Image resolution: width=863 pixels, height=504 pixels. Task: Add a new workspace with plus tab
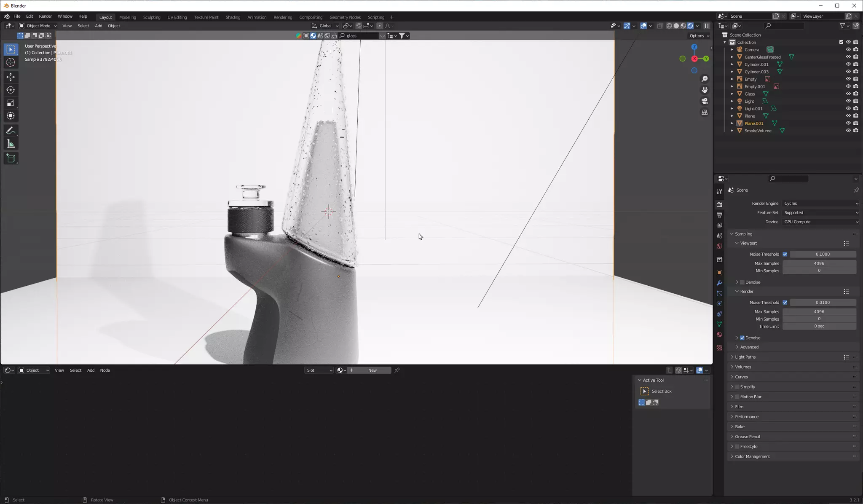(x=391, y=17)
